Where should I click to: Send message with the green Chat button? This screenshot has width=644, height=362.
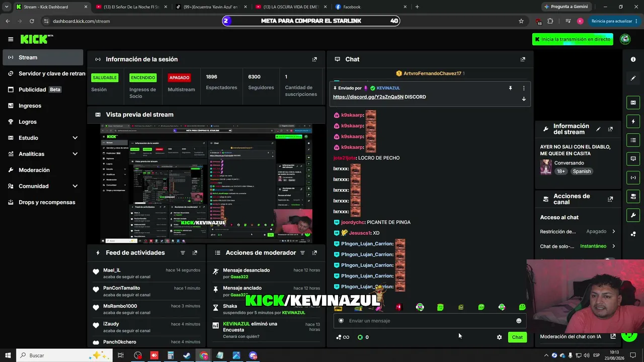point(517,337)
